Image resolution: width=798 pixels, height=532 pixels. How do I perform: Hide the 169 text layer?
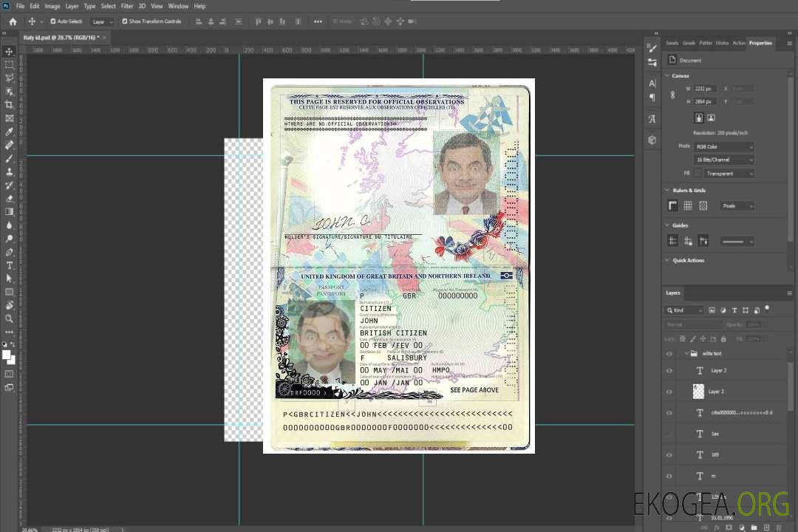[669, 455]
